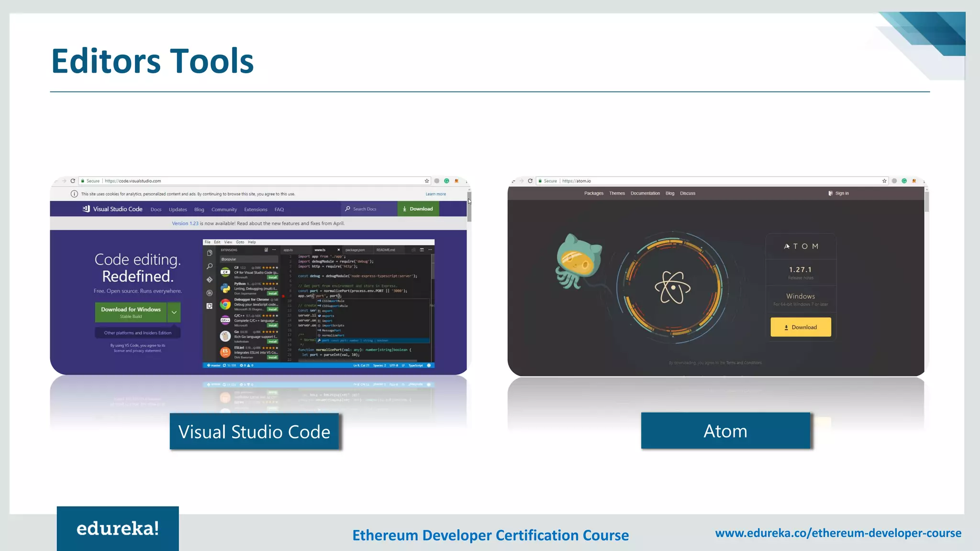Click Sign in on Atom site
This screenshot has width=980, height=551.
838,193
